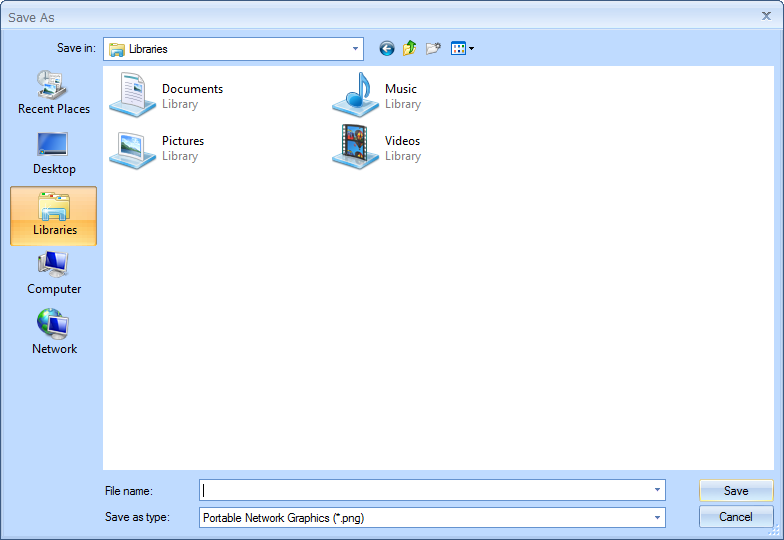Go to Desktop location
784x540 pixels.
pos(54,153)
